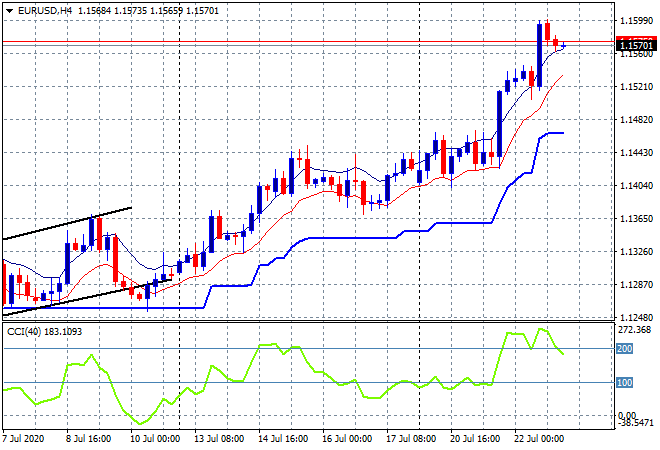Click the 14 Jul 16:00 time label
The width and height of the screenshot is (660, 450).
click(283, 439)
